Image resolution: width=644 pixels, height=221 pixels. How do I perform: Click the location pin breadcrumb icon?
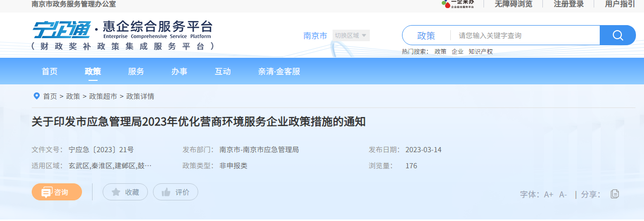[x=36, y=96]
